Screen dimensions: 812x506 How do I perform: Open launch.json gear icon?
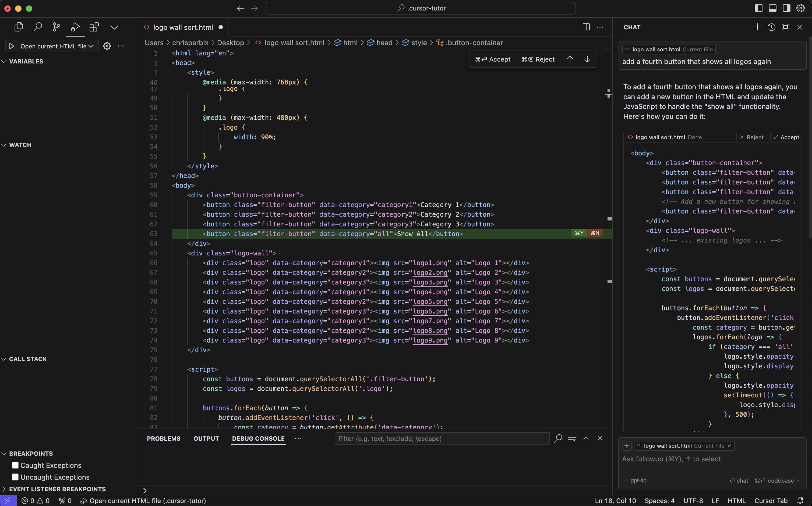click(107, 46)
